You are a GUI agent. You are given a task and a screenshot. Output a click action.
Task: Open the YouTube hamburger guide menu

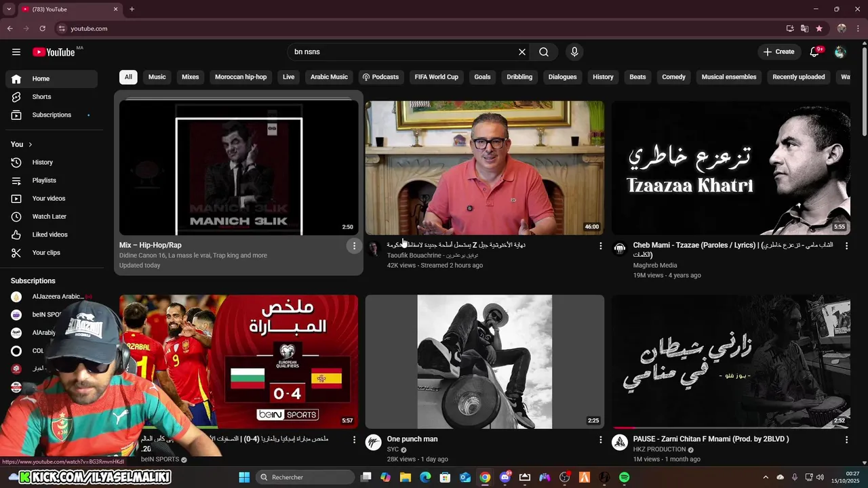pyautogui.click(x=16, y=52)
